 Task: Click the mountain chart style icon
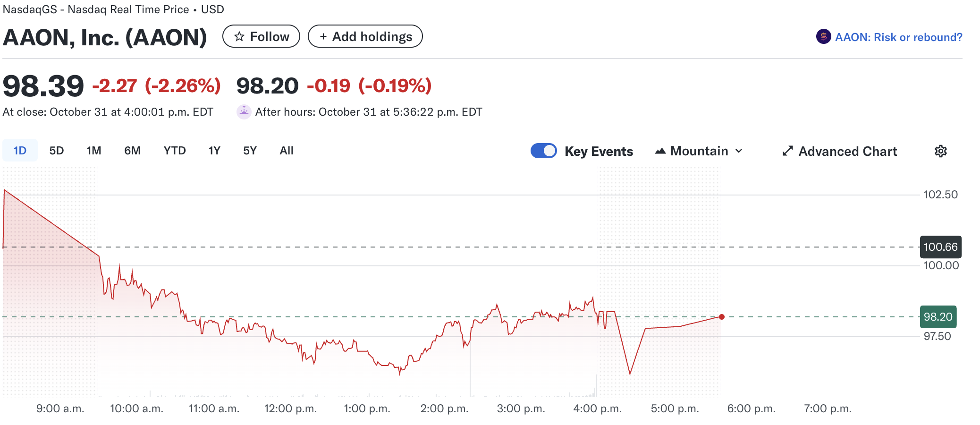pyautogui.click(x=660, y=151)
